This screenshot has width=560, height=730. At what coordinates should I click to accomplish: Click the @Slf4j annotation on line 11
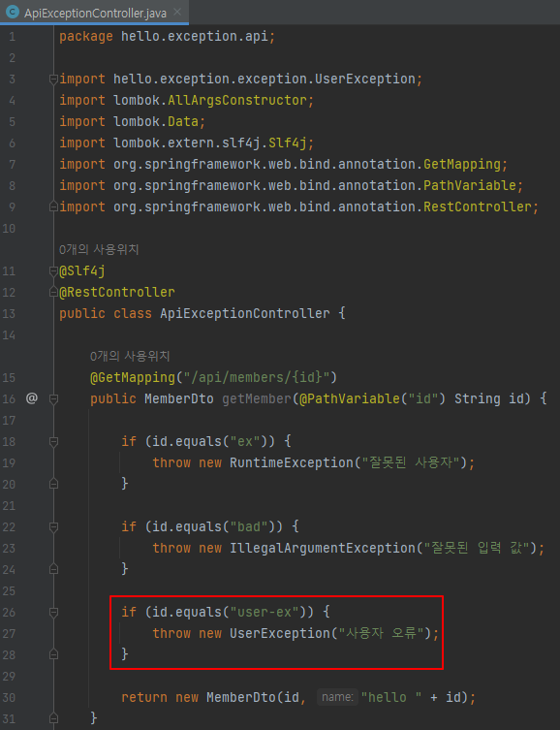pyautogui.click(x=82, y=270)
